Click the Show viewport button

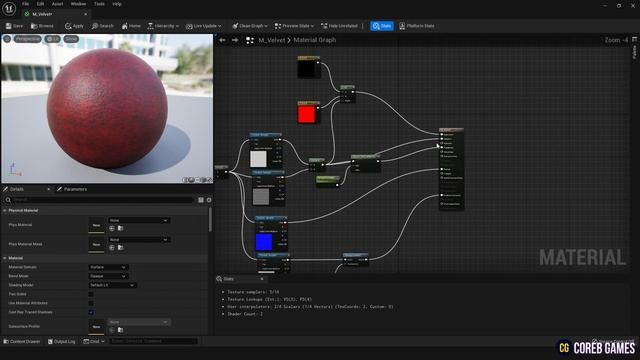click(71, 39)
